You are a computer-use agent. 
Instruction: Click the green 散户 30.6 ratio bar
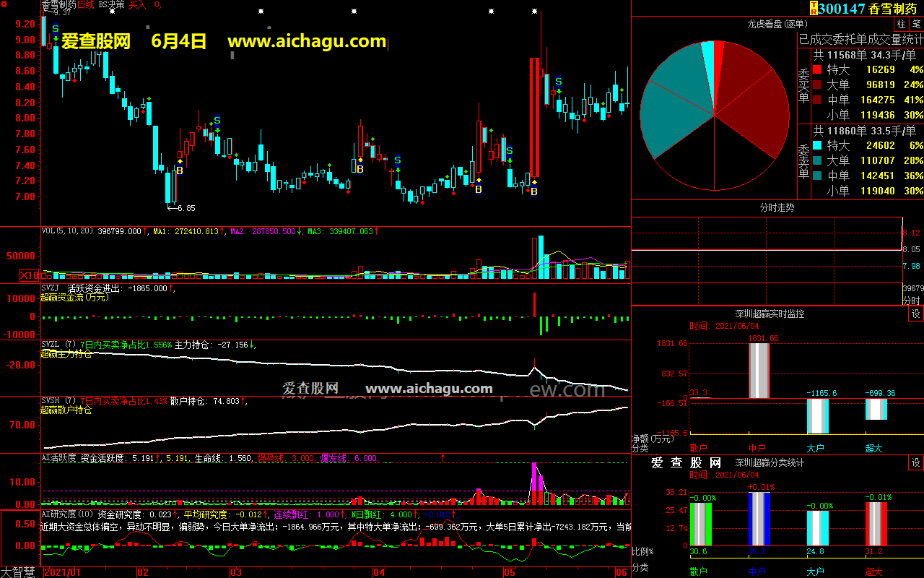[700, 524]
